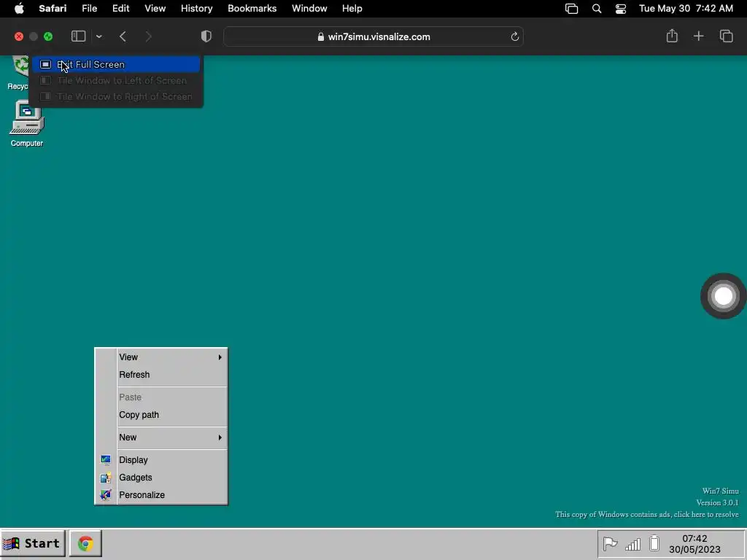Reload the current page

514,36
